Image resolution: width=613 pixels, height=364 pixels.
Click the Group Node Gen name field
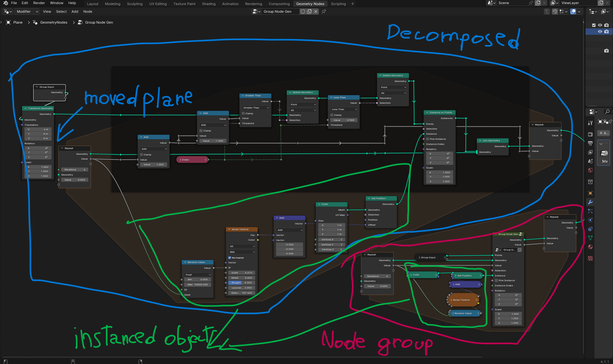(280, 11)
